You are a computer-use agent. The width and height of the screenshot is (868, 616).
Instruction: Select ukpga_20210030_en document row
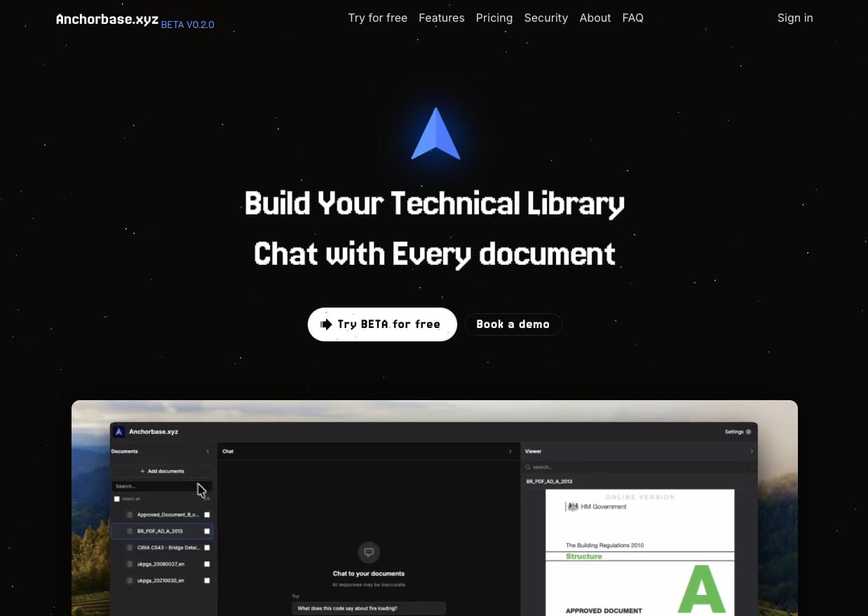(162, 580)
